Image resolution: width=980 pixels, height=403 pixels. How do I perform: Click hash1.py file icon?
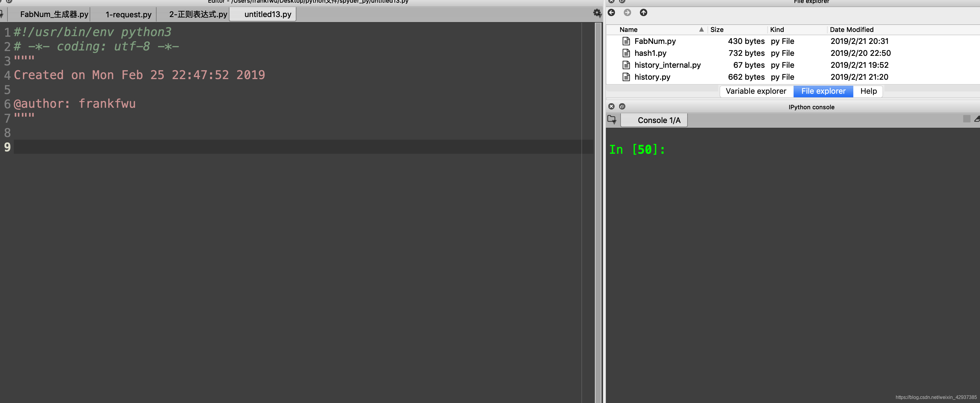[626, 53]
